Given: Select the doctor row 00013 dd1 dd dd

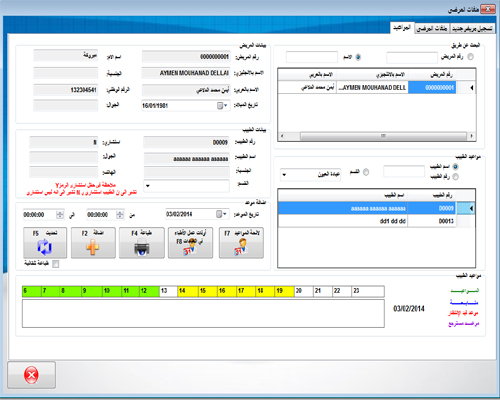Looking at the screenshot, I should (367, 221).
